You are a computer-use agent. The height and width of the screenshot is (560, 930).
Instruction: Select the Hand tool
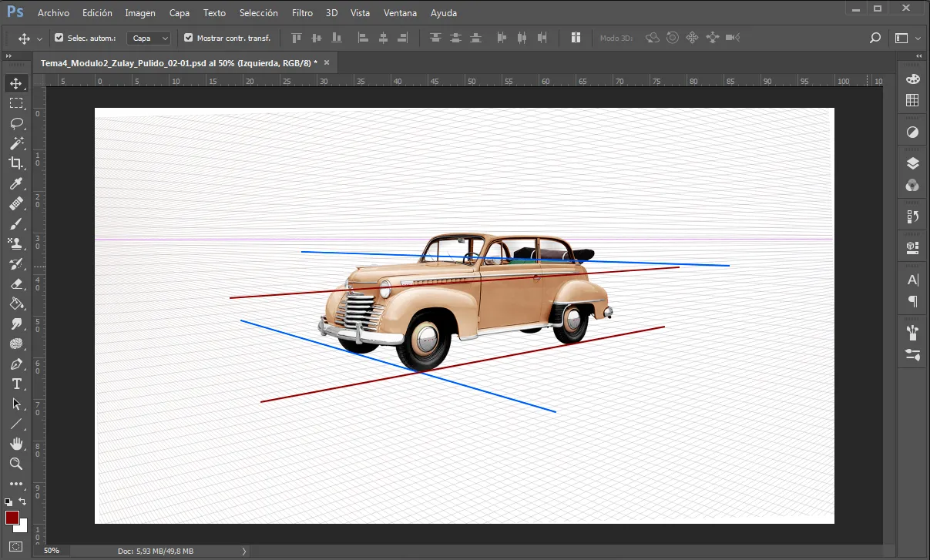16,444
